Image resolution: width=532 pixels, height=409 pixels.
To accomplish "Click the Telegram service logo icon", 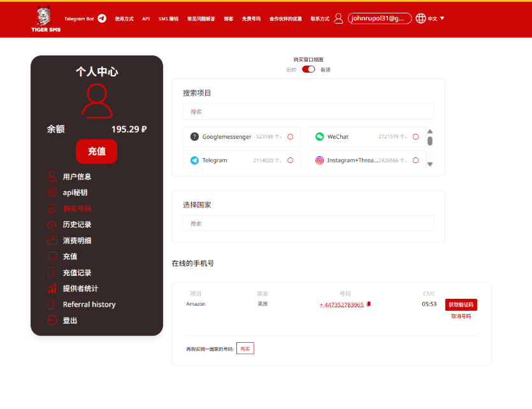I will click(194, 160).
